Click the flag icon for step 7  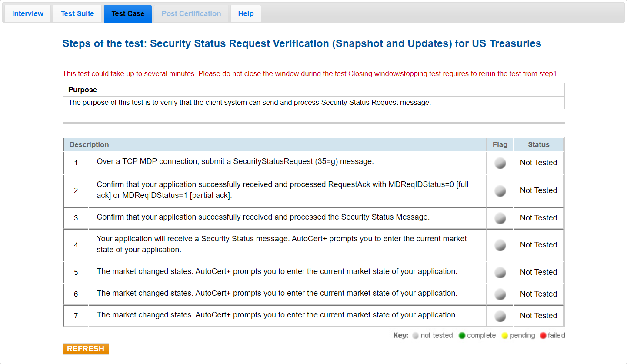click(x=500, y=316)
